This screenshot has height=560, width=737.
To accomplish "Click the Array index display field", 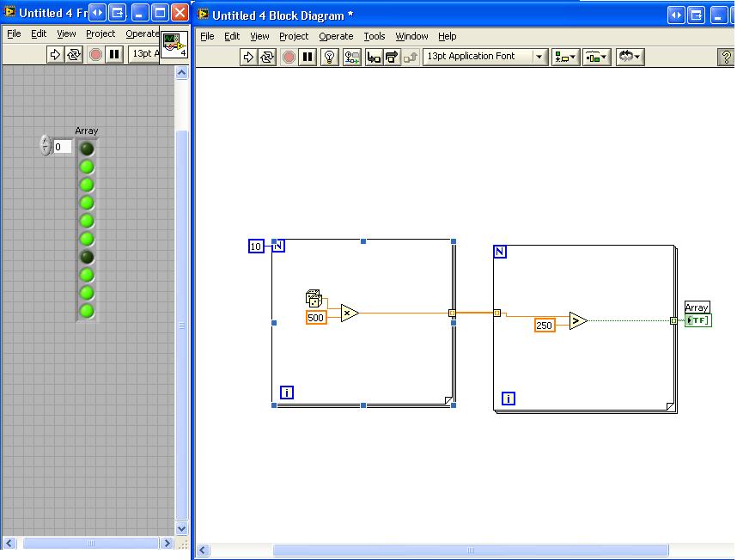I will tap(63, 147).
